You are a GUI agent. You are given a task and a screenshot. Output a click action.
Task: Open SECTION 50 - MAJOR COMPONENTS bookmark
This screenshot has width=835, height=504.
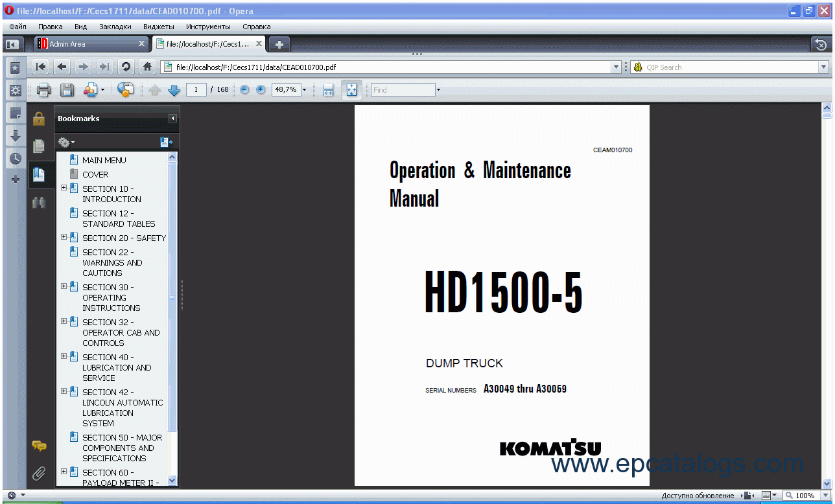(122, 448)
